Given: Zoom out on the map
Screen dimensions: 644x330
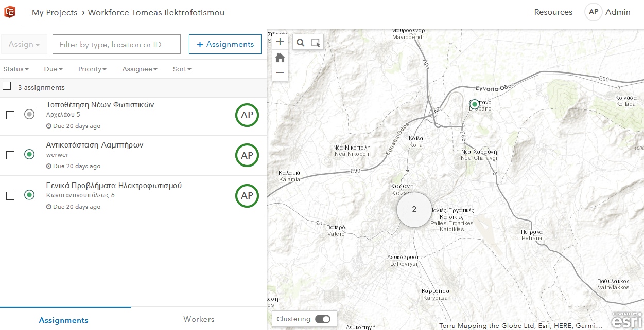Looking at the screenshot, I should (280, 73).
